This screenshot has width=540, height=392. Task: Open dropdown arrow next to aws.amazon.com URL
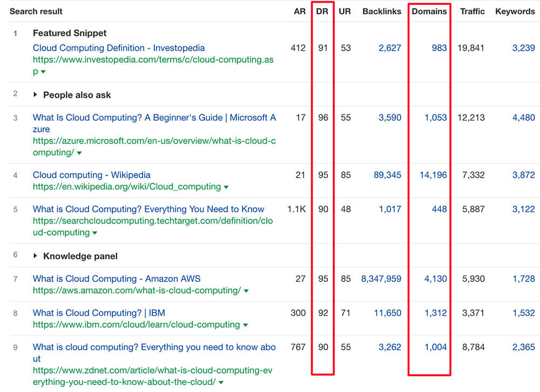246,290
